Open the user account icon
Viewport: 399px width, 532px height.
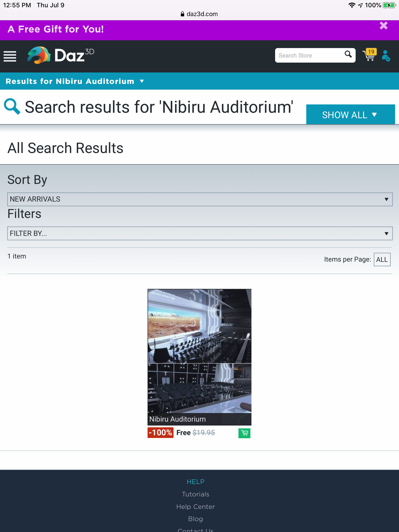tap(386, 56)
